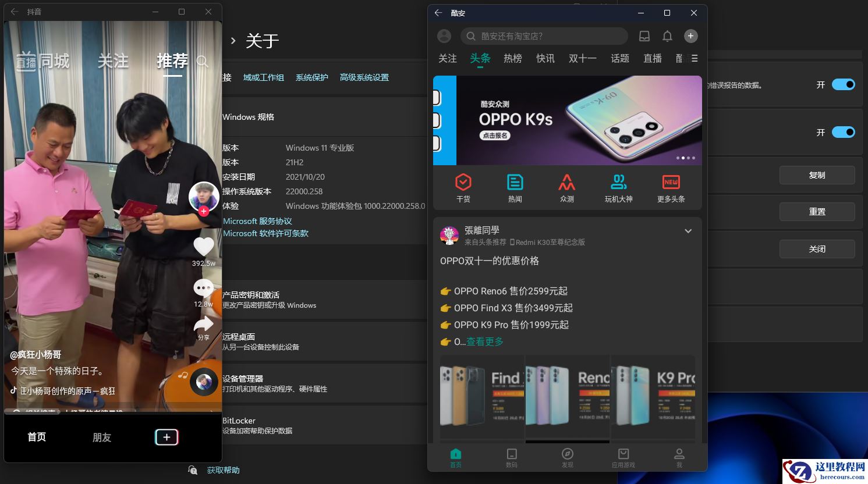Open the notification bell in 酷安
Screen dimensions: 868x484
(667, 35)
